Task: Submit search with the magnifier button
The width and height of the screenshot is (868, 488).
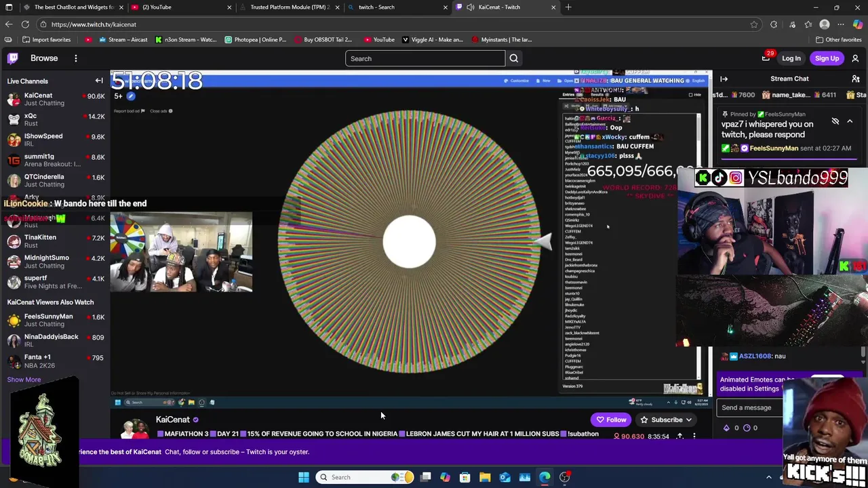Action: (514, 58)
